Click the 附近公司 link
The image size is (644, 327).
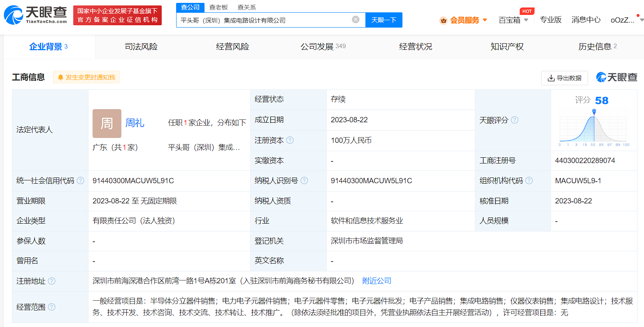377,281
